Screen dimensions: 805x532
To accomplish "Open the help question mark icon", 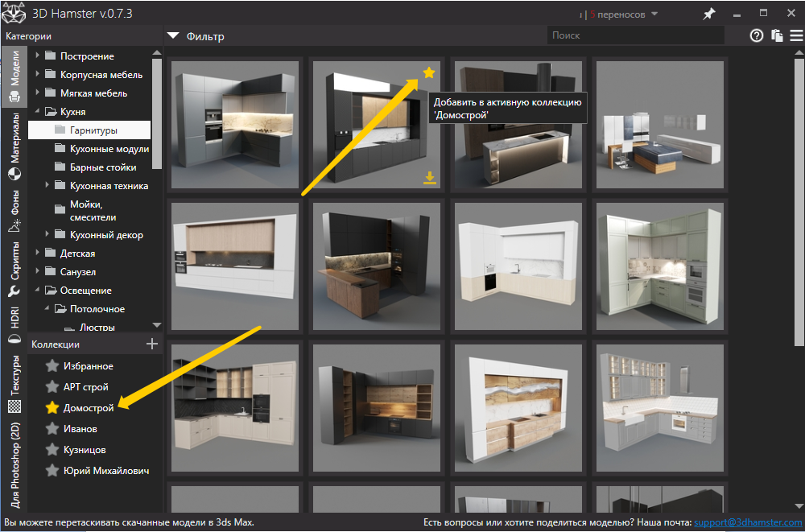I will [x=756, y=35].
